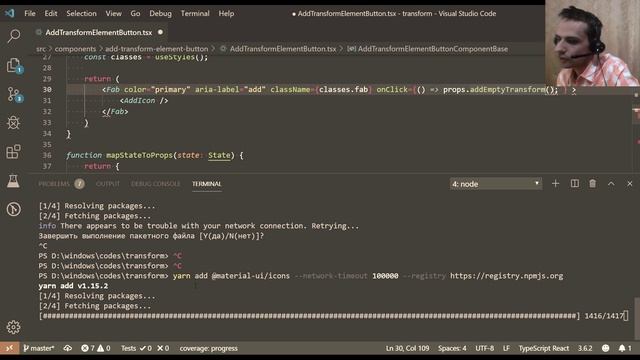Close the terminal panel

tap(630, 184)
